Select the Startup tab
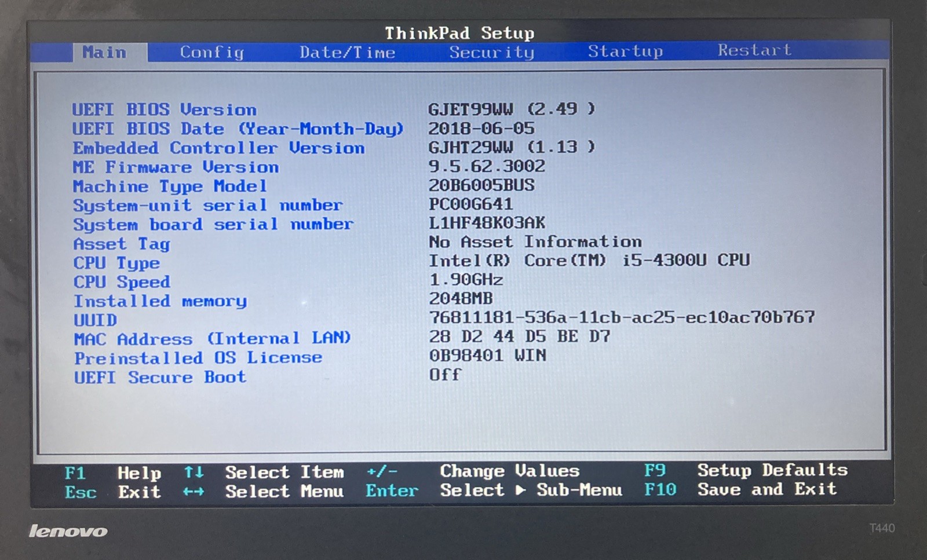This screenshot has height=560, width=927. (x=626, y=51)
